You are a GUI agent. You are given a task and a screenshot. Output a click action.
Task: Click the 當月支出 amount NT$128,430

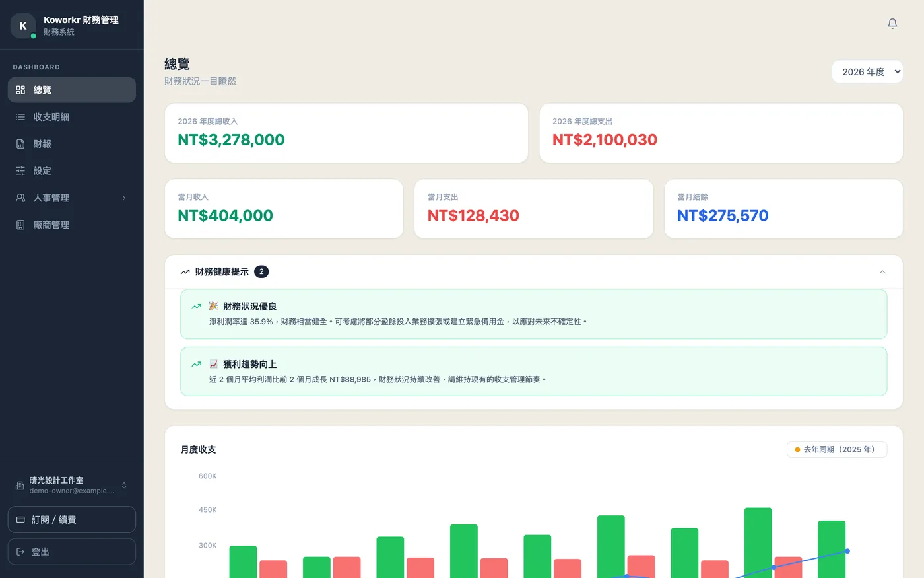[x=473, y=216]
